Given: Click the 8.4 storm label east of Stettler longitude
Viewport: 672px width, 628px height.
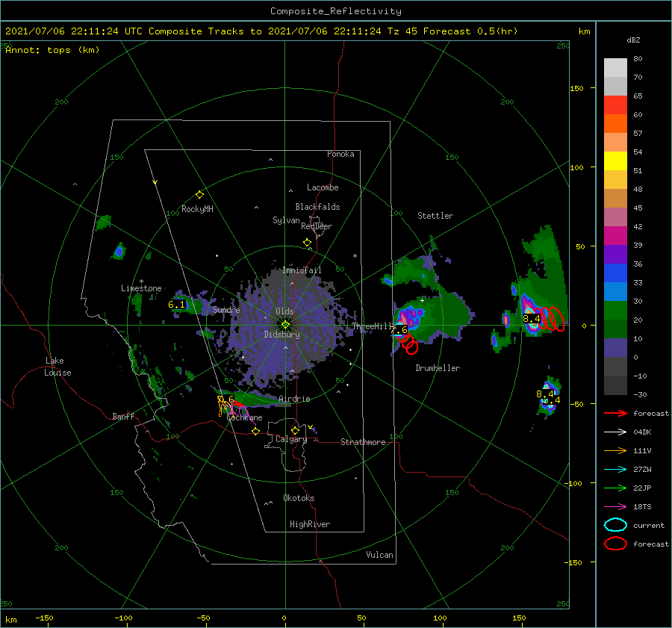Looking at the screenshot, I should (x=532, y=319).
